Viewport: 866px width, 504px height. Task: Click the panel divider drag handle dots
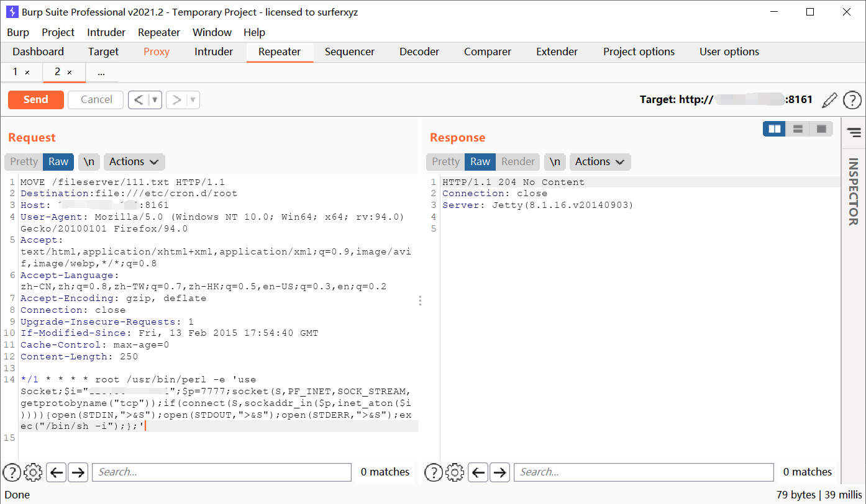coord(420,300)
